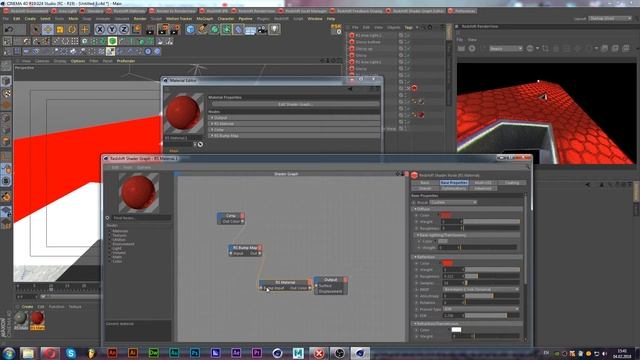
Task: Click the white Refraction Color swatch
Action: coord(456,330)
